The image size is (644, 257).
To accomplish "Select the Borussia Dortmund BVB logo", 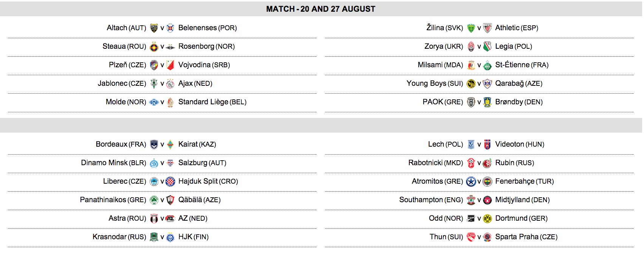I will click(x=488, y=218).
